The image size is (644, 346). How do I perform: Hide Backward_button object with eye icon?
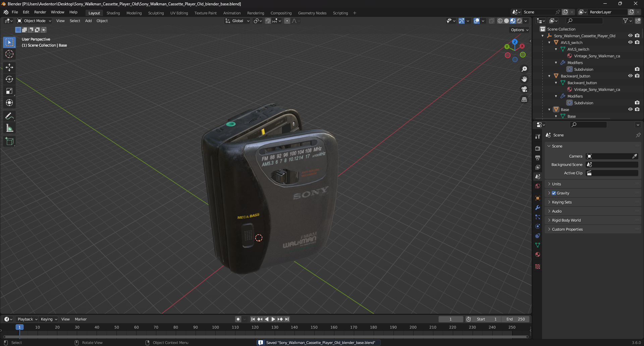630,76
